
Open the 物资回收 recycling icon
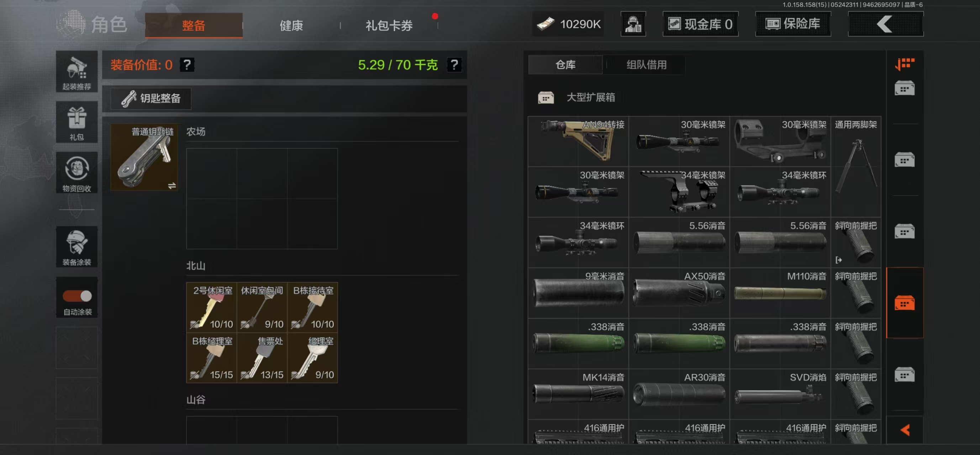click(77, 172)
